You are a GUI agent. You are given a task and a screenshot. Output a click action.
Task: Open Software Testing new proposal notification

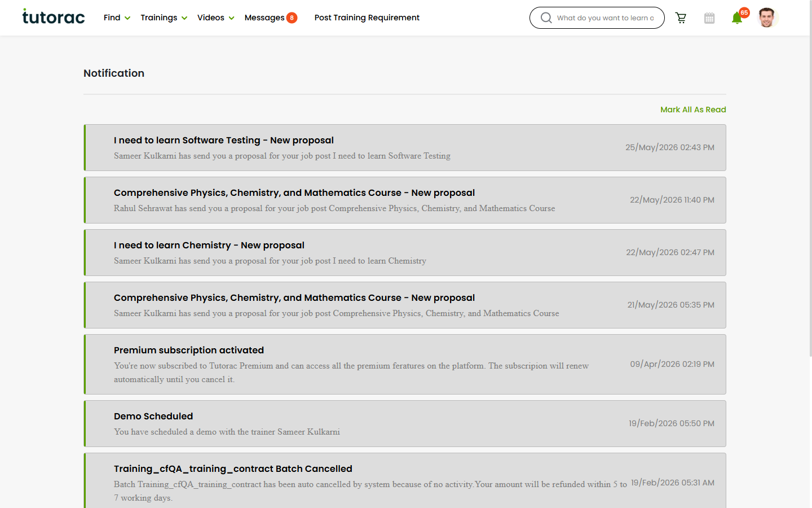click(x=405, y=147)
